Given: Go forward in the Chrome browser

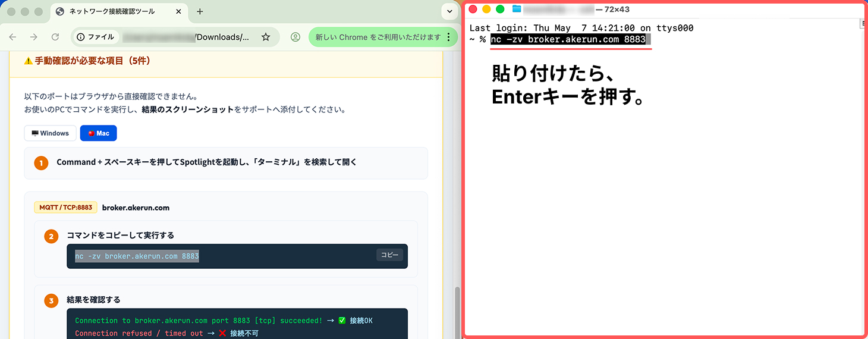Looking at the screenshot, I should pyautogui.click(x=34, y=37).
